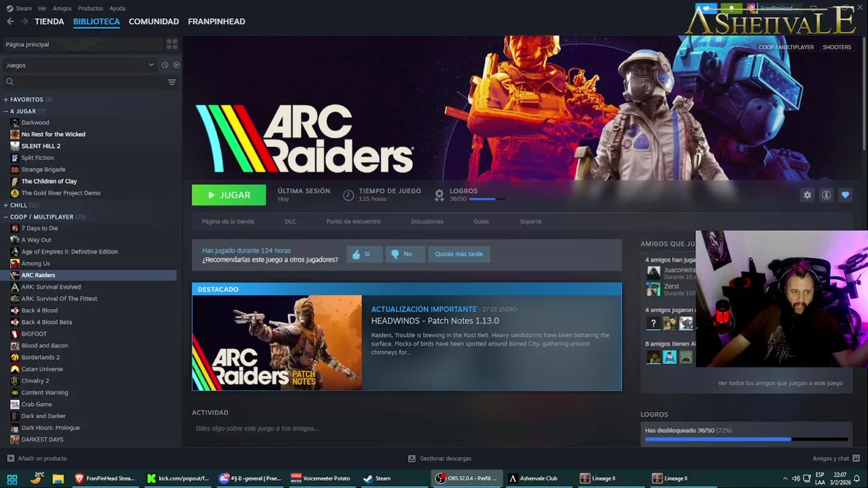Click Quizás más tarde button
The image size is (868, 488).
click(459, 254)
